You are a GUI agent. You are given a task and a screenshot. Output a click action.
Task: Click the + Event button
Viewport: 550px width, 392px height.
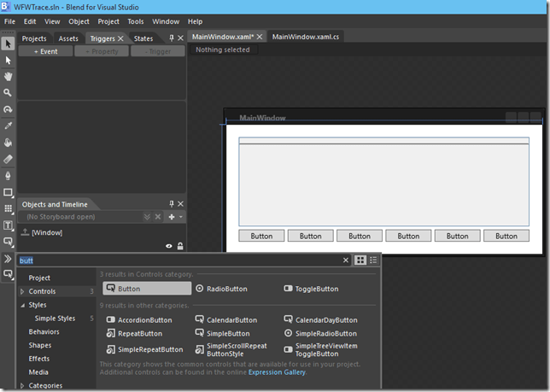[46, 51]
